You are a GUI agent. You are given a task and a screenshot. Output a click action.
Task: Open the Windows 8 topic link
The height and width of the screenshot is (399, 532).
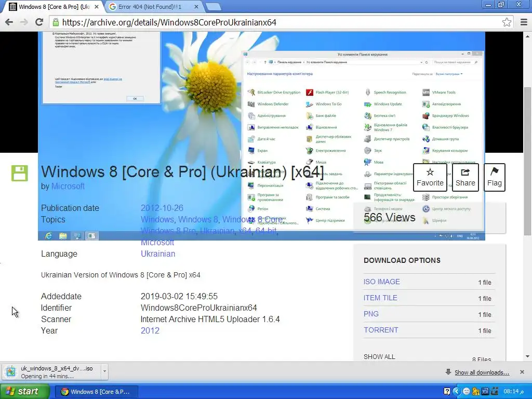[x=198, y=220]
